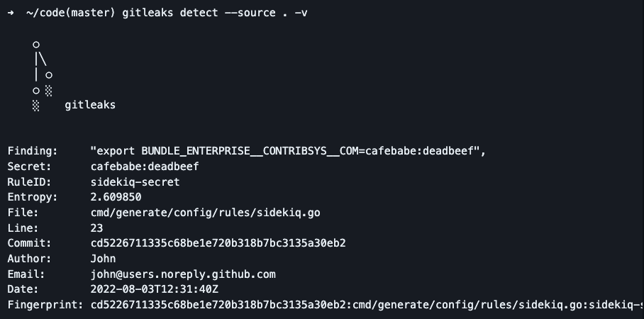Click the line number 23
Image resolution: width=644 pixels, height=319 pixels.
tap(96, 228)
